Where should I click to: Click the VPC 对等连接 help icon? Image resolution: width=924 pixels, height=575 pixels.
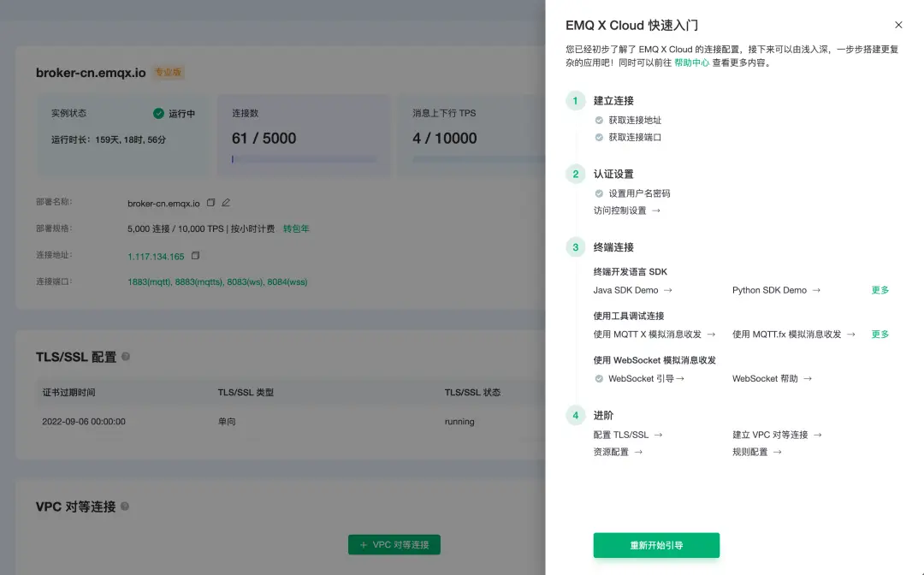tap(126, 506)
